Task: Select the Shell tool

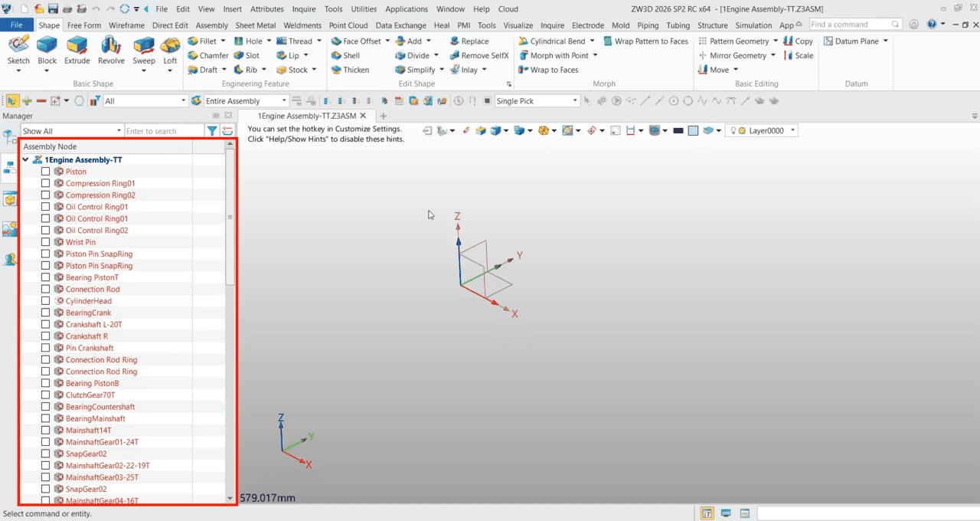Action: click(345, 56)
